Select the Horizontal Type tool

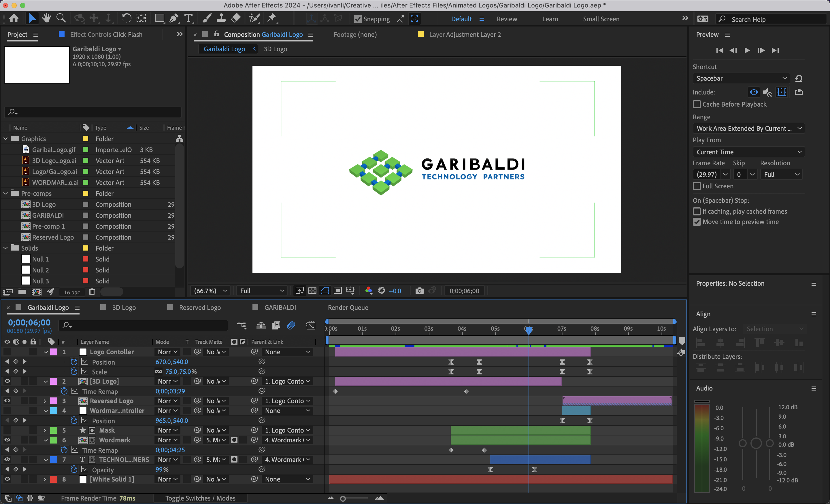coord(188,18)
